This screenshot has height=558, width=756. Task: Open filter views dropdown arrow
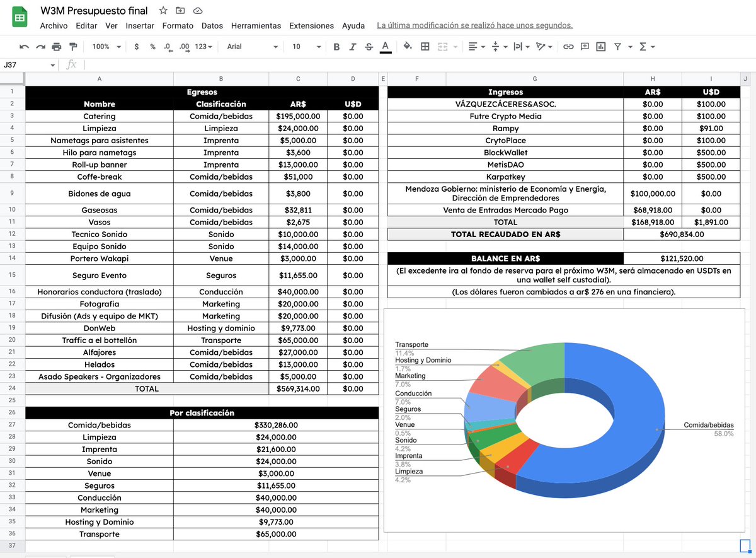pos(629,47)
